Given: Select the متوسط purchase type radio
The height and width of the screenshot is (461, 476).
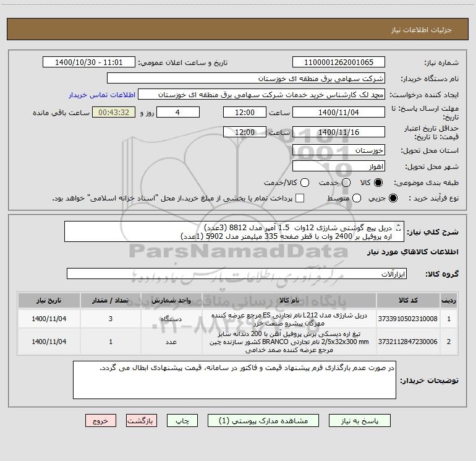Looking at the screenshot, I should pyautogui.click(x=357, y=198).
